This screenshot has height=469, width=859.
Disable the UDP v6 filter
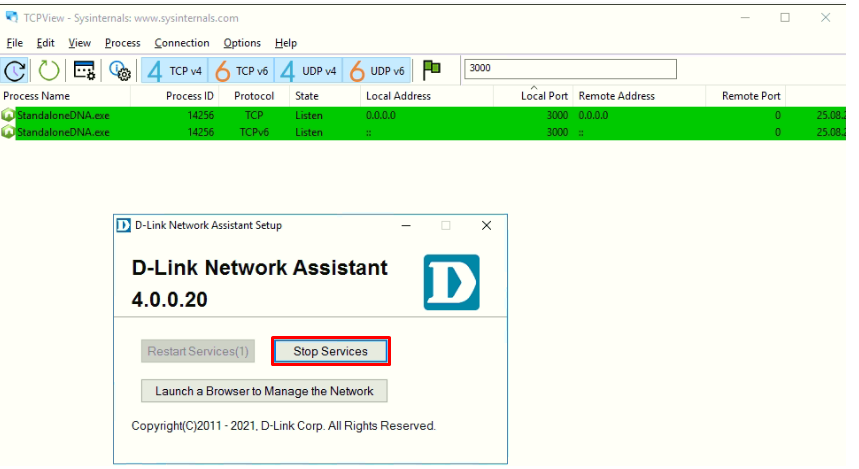(376, 70)
